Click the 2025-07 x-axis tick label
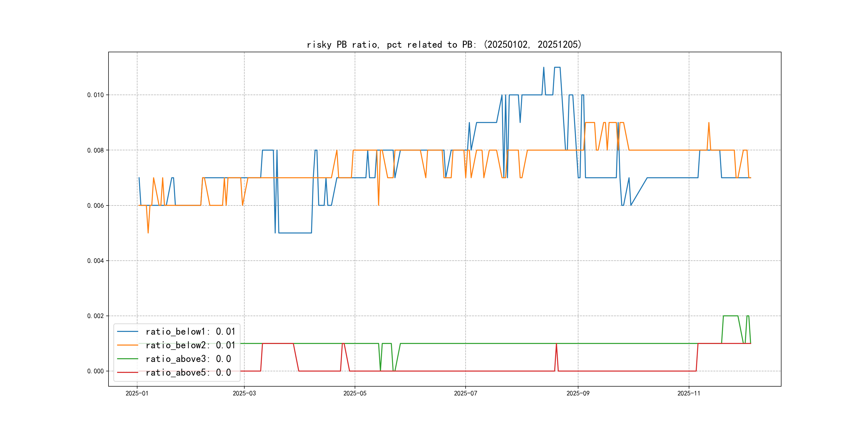Screen dimensions: 868x434 (x=465, y=394)
